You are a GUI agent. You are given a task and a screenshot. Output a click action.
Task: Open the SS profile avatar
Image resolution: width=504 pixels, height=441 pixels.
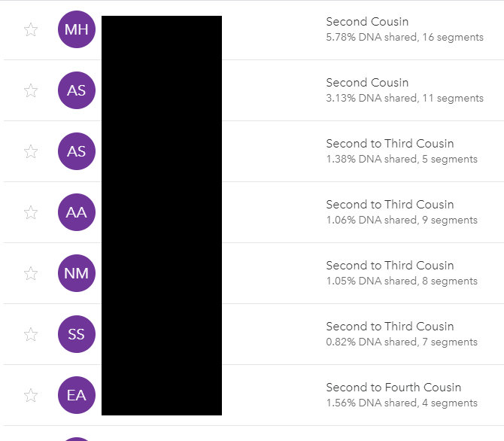76,334
